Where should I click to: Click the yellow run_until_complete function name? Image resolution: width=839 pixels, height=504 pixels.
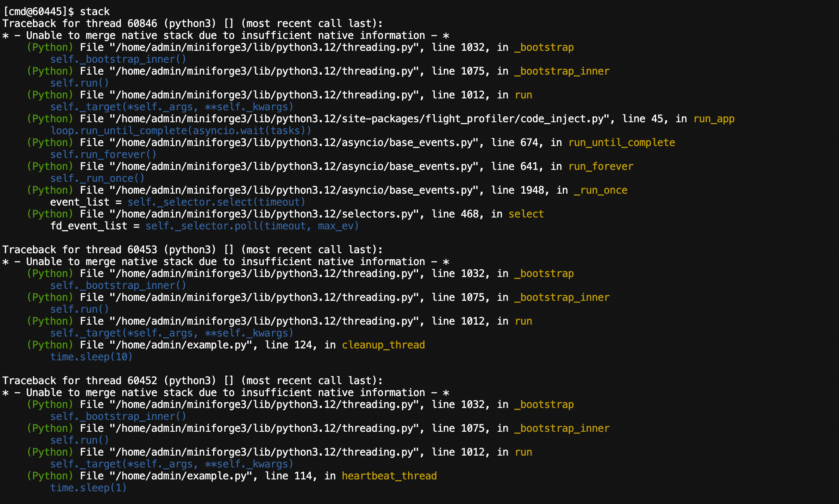click(x=622, y=142)
